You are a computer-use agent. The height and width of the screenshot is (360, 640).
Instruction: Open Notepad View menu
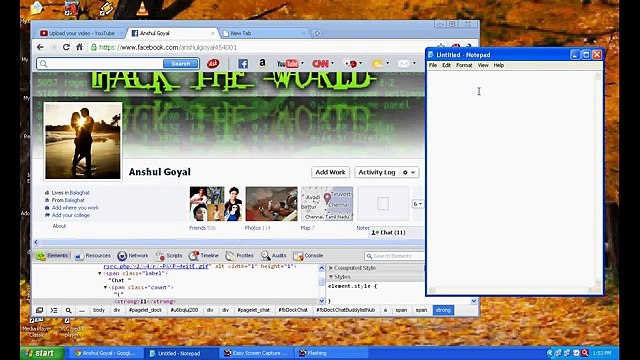pos(483,65)
